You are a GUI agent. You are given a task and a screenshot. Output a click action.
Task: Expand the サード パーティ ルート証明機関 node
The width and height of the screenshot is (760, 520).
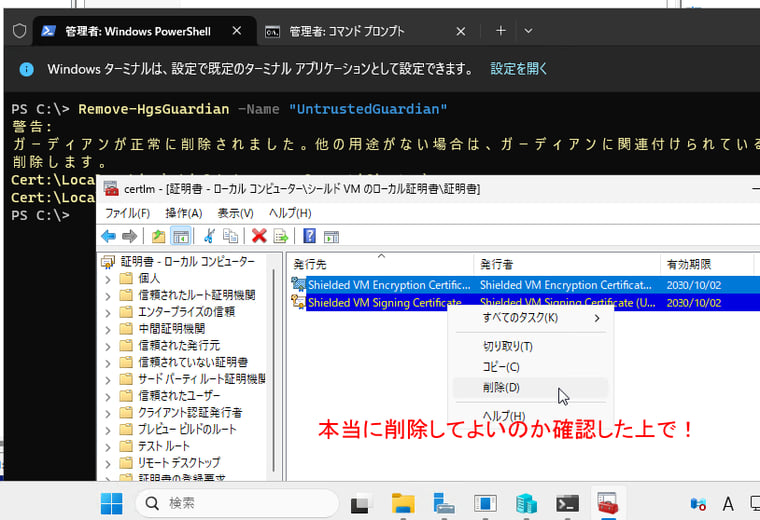click(x=108, y=379)
